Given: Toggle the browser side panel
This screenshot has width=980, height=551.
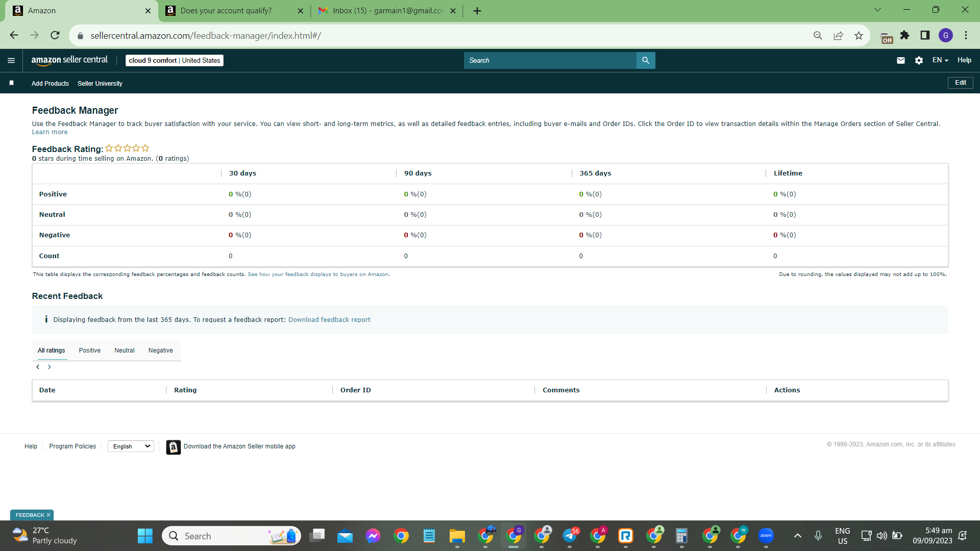Looking at the screenshot, I should (x=925, y=35).
